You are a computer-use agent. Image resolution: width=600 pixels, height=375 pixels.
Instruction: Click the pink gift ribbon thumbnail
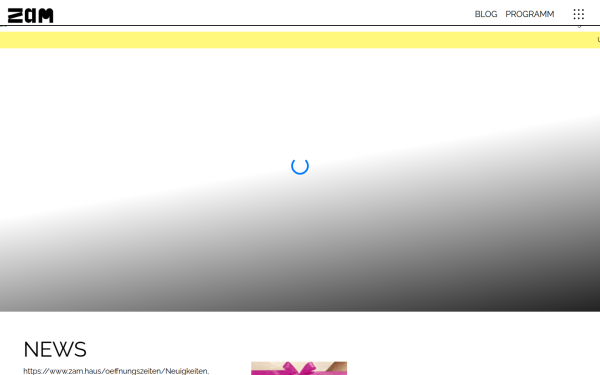[x=299, y=368]
